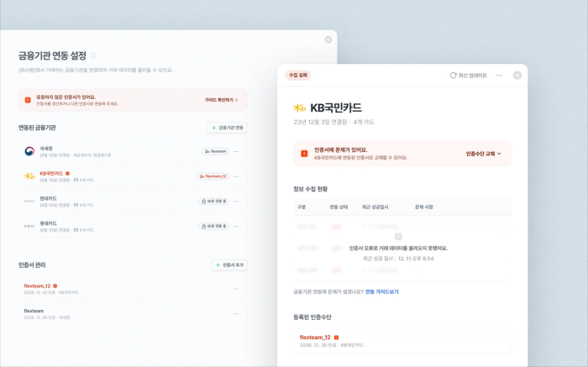Click the 금융기관 연동 add button
This screenshot has height=367, width=588.
click(227, 128)
